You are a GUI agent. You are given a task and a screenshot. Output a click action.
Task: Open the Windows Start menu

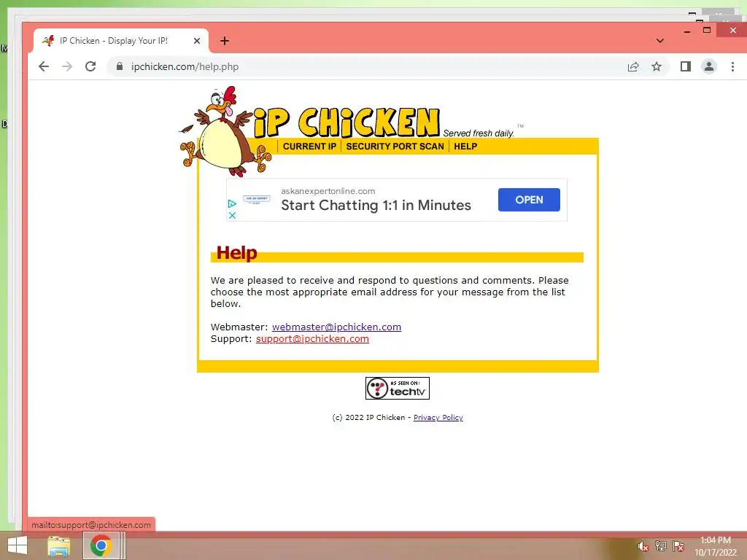click(x=18, y=545)
